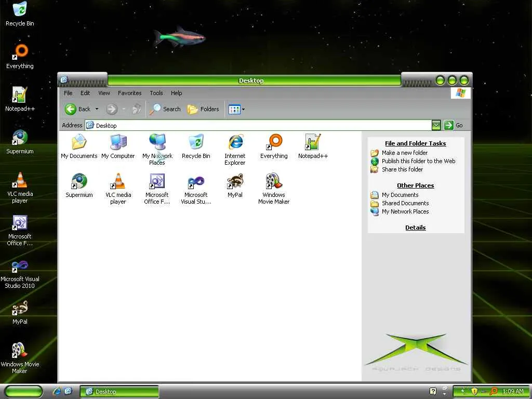Click the Up one level toolbar icon
The width and height of the screenshot is (532, 399).
137,109
